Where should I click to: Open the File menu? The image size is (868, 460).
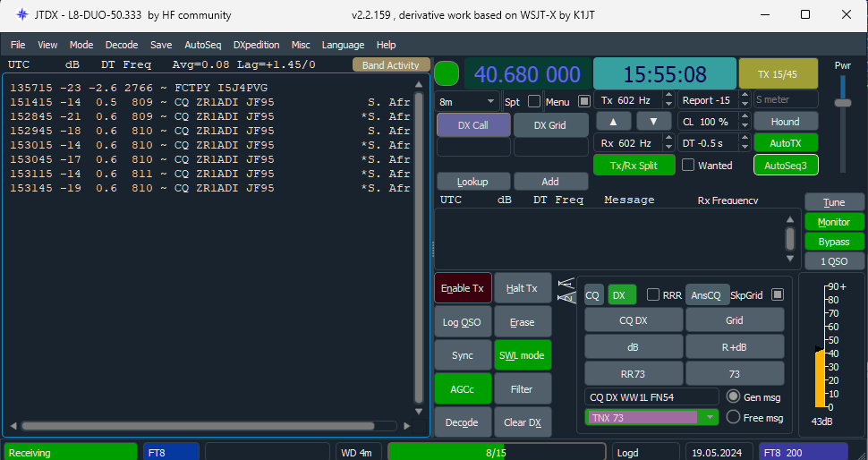18,45
